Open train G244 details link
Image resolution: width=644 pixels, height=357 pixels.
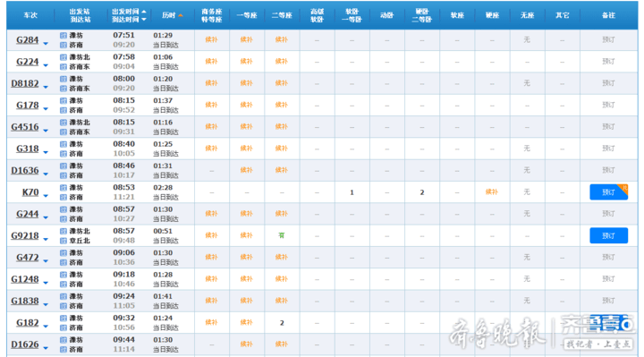click(27, 215)
